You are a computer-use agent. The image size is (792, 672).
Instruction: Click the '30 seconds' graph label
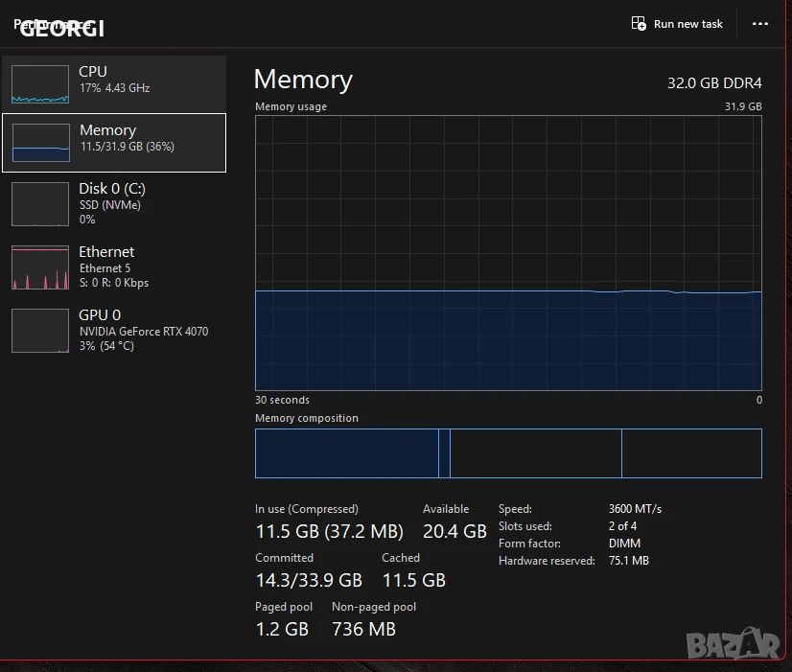tap(282, 400)
